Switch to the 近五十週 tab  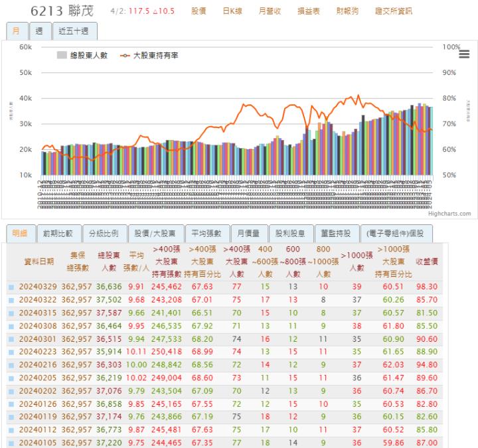pos(74,31)
